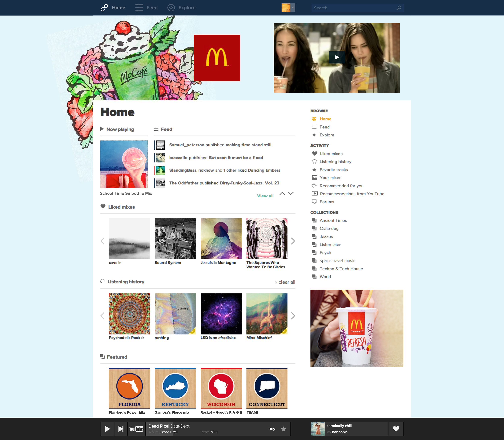
Task: Go to next Listening history page
Action: tap(293, 316)
